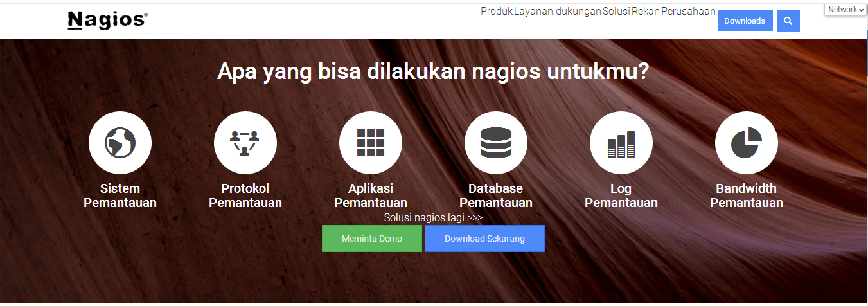Viewport: 868px width, 306px height.
Task: Click the green Meminta Demo button
Action: coord(372,239)
